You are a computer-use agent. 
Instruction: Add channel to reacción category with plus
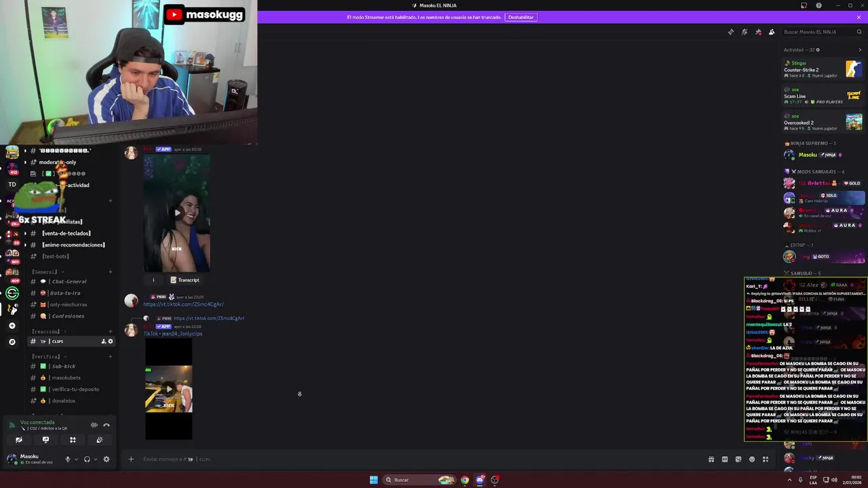111,331
